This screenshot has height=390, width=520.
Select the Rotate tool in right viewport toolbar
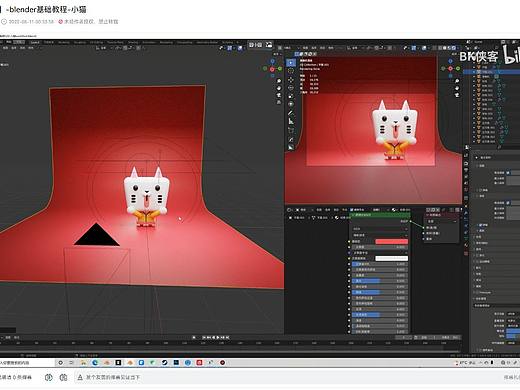(291, 88)
